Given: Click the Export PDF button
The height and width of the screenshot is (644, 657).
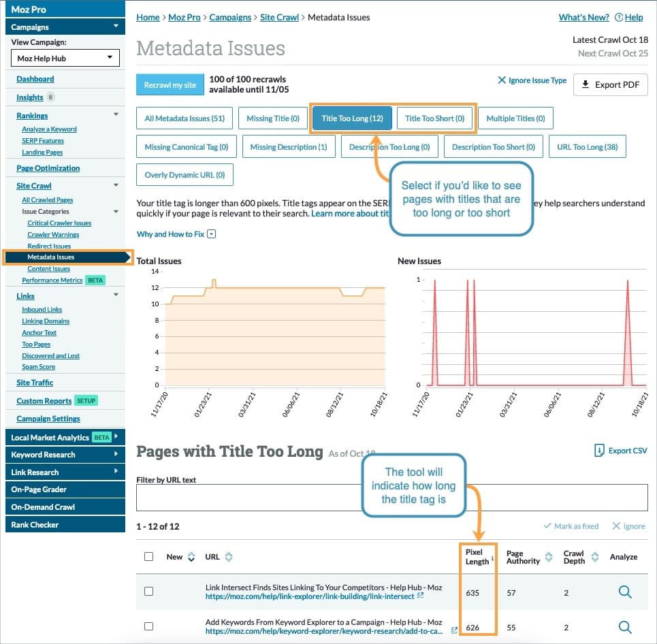Looking at the screenshot, I should coord(610,85).
